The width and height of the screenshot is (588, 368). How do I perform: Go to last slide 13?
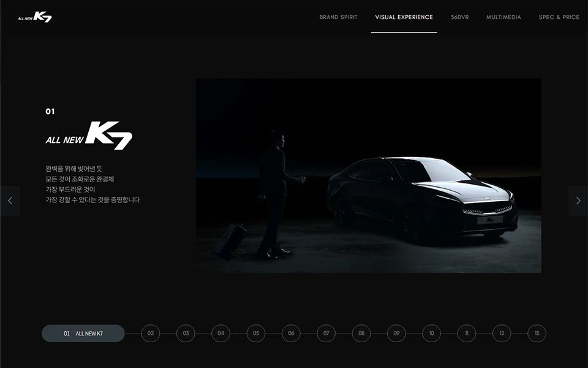click(537, 334)
